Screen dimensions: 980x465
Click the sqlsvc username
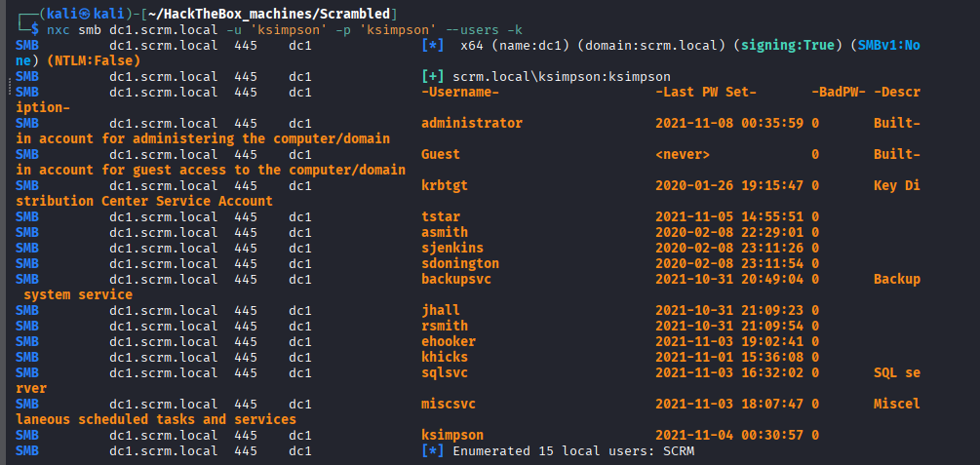(x=445, y=373)
